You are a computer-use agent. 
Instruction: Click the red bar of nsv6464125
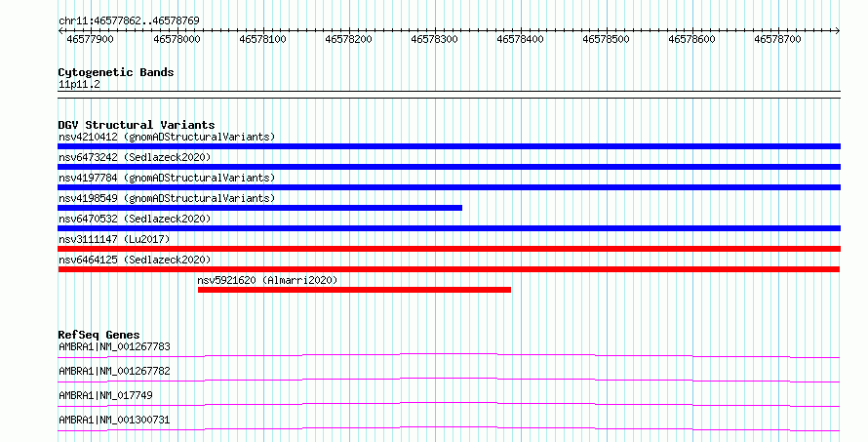[449, 269]
